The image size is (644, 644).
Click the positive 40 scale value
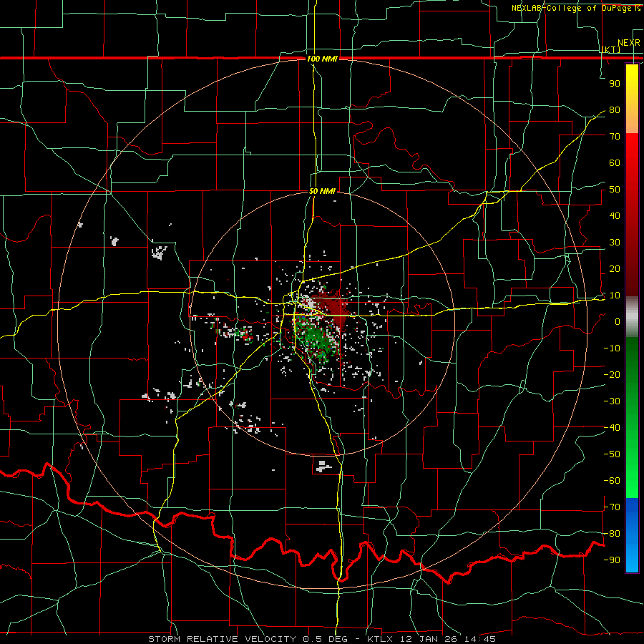pyautogui.click(x=615, y=215)
